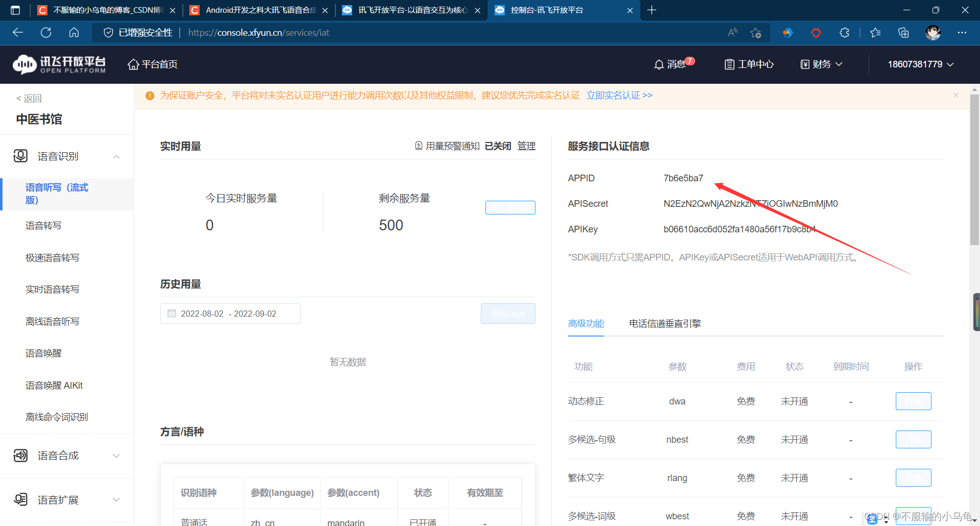Click the 剩余服务量 value 500

click(391, 225)
